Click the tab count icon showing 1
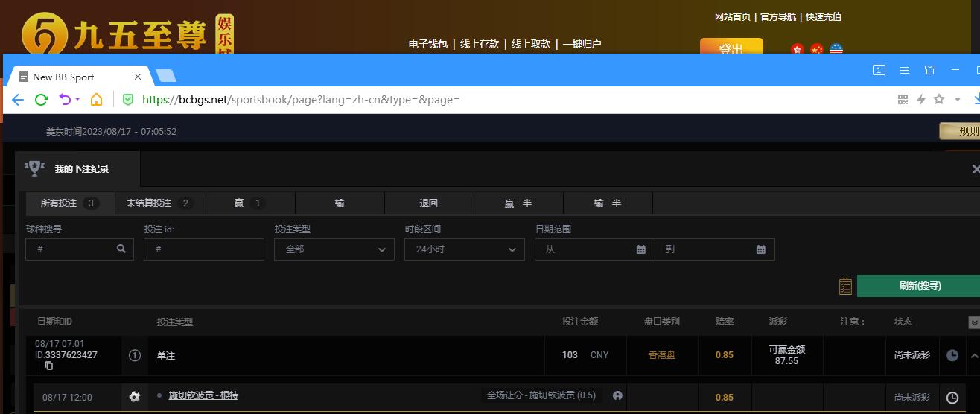 [879, 70]
